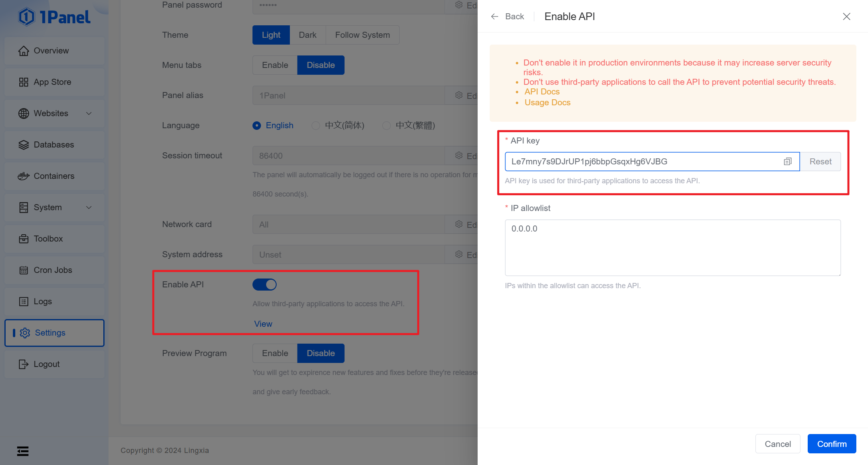The width and height of the screenshot is (868, 465).
Task: Select the 中文(简体) language option
Action: coord(316,125)
